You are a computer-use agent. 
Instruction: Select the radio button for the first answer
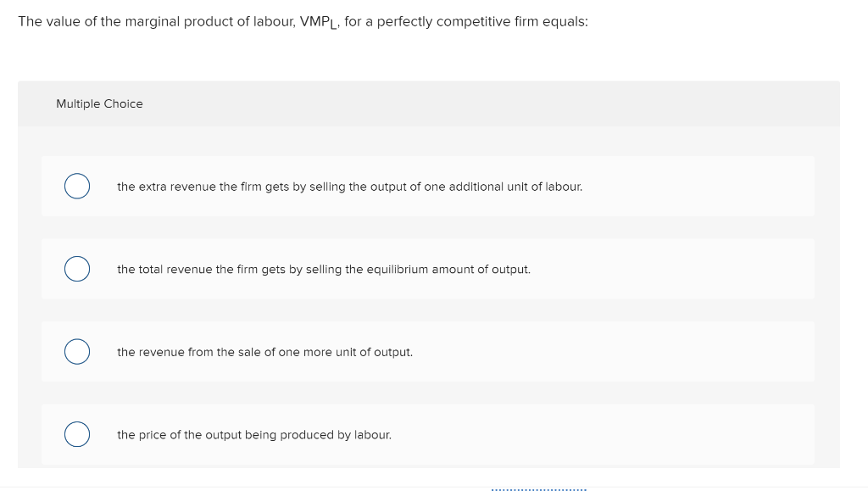tap(77, 186)
